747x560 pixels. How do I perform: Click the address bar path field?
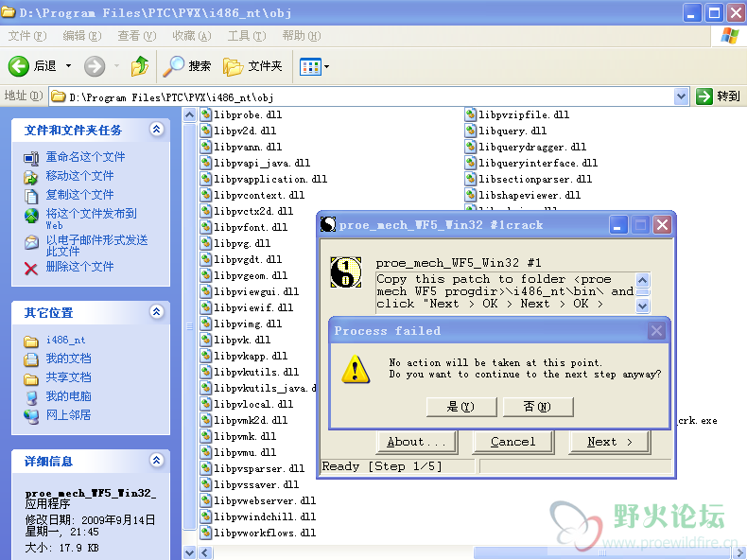(362, 96)
